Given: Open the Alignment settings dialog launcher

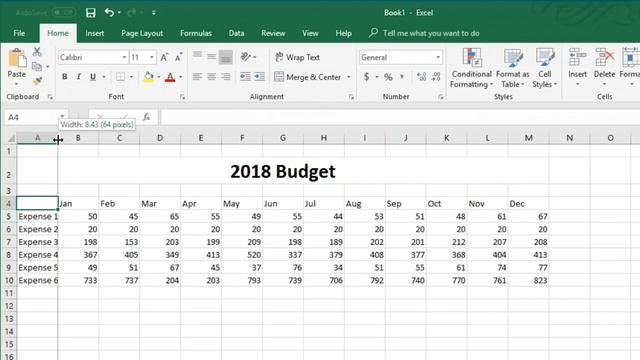Looking at the screenshot, I should click(351, 97).
